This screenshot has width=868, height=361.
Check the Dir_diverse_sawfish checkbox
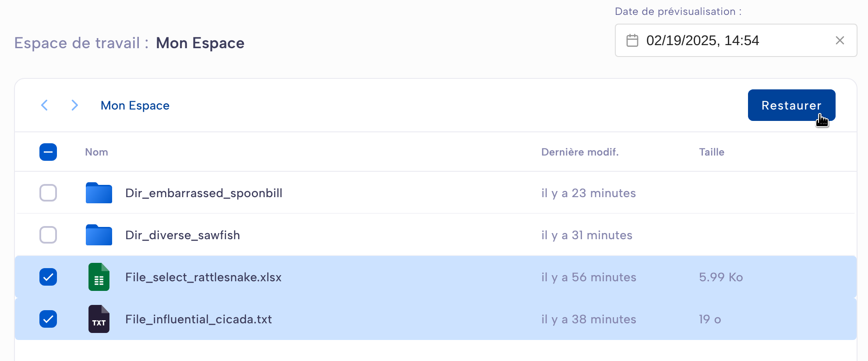tap(48, 235)
